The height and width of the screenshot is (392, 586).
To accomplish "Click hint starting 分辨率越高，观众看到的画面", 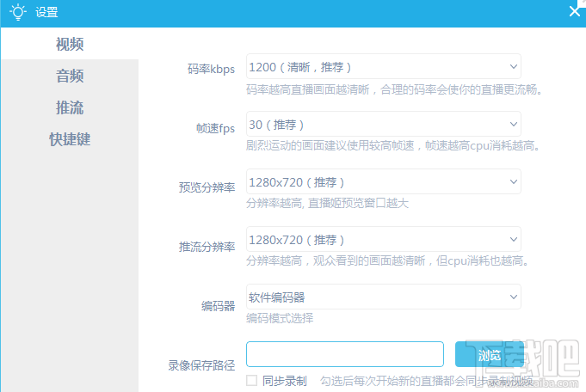I will click(387, 260).
